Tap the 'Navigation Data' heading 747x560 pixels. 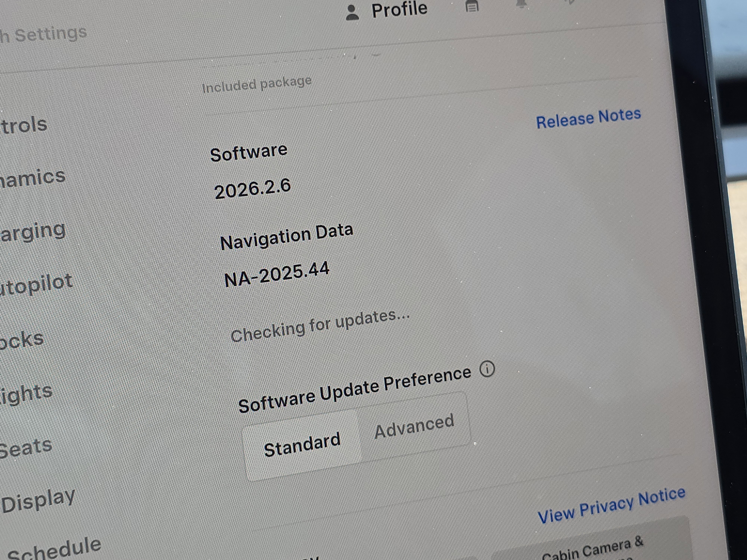click(x=287, y=237)
